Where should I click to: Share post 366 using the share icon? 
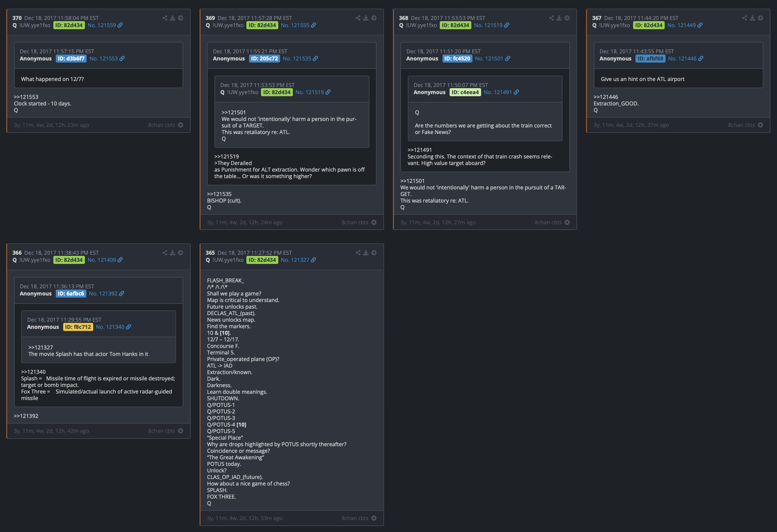coord(165,253)
